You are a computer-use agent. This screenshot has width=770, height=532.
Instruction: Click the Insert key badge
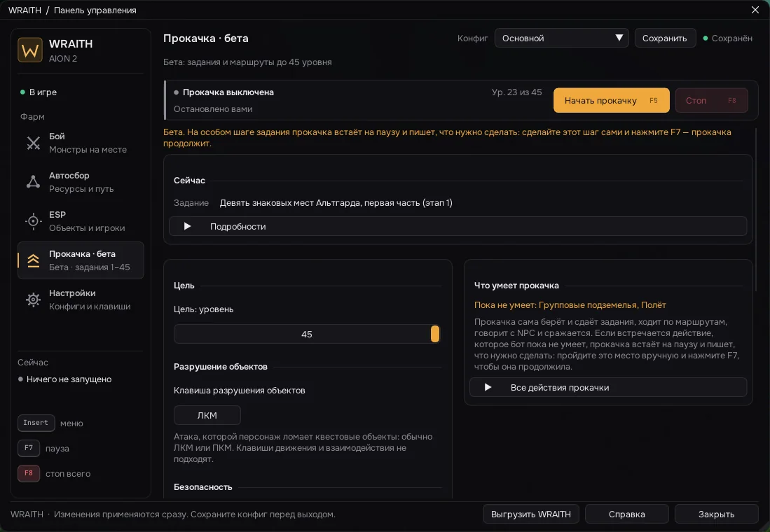point(36,423)
